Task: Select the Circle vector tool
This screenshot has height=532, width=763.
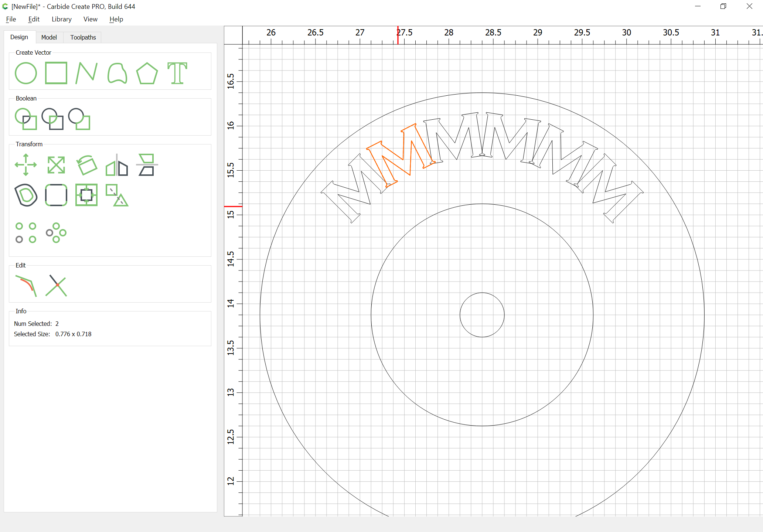Action: pyautogui.click(x=26, y=73)
